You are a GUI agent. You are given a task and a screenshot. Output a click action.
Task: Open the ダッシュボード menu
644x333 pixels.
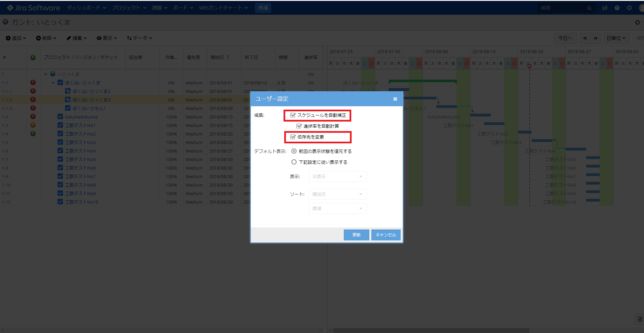pos(86,8)
